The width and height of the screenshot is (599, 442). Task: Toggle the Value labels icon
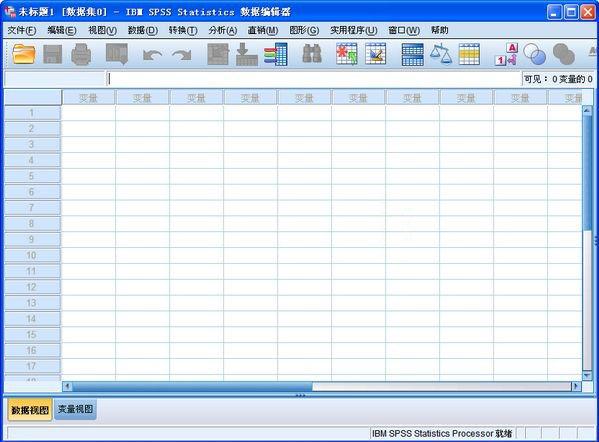(506, 54)
